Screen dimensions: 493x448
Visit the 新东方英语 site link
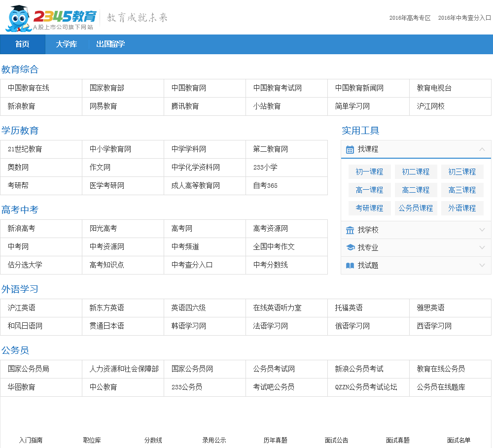[x=107, y=308]
